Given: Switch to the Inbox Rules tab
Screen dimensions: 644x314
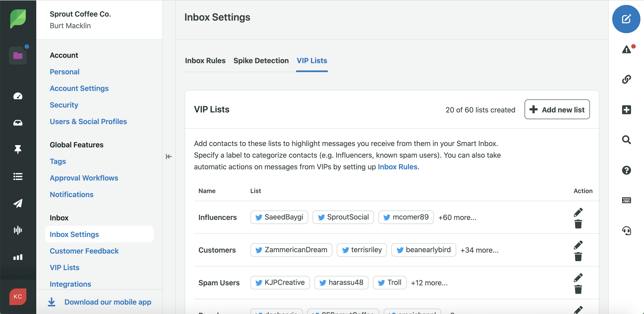Looking at the screenshot, I should 205,61.
